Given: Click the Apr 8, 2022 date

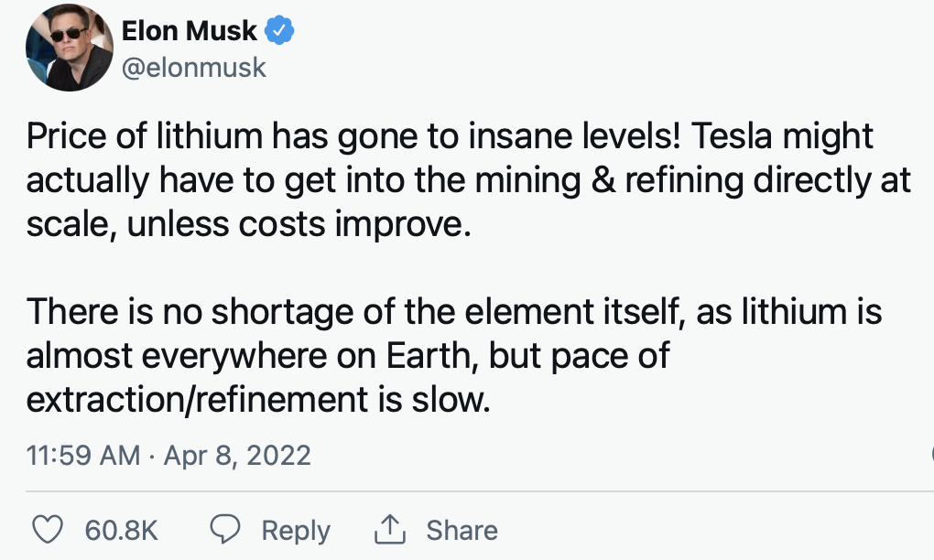Looking at the screenshot, I should click(x=237, y=456).
